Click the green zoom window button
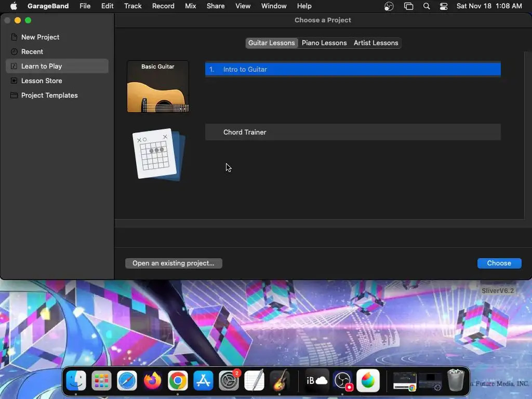 pyautogui.click(x=28, y=20)
